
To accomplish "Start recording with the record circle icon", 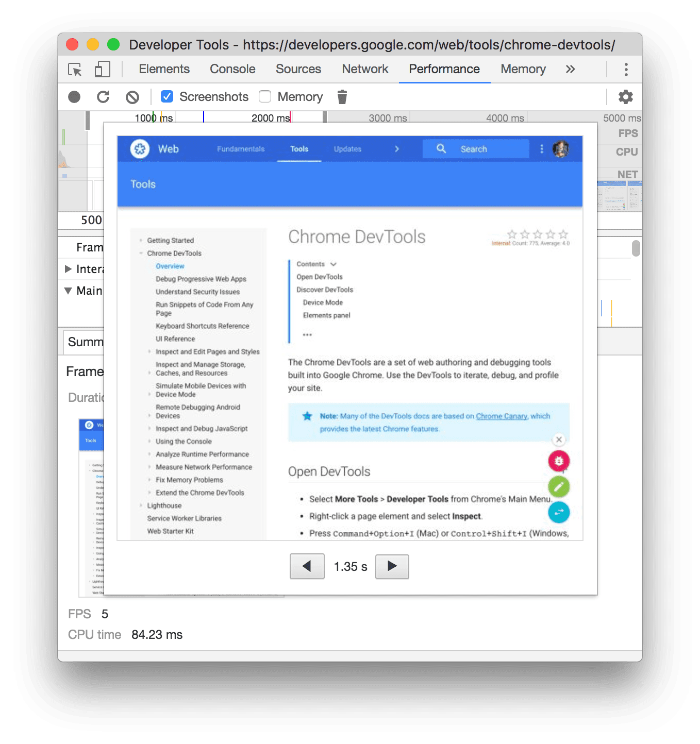I will (x=74, y=97).
